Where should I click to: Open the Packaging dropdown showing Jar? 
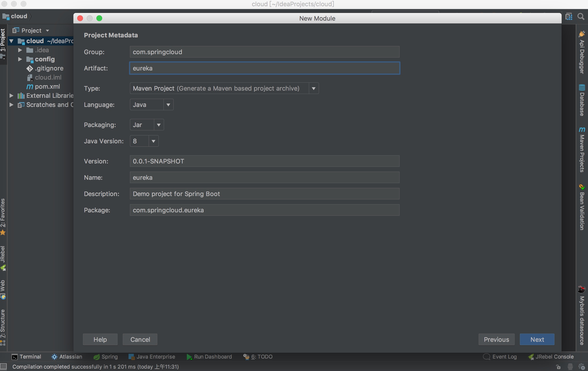click(x=159, y=125)
